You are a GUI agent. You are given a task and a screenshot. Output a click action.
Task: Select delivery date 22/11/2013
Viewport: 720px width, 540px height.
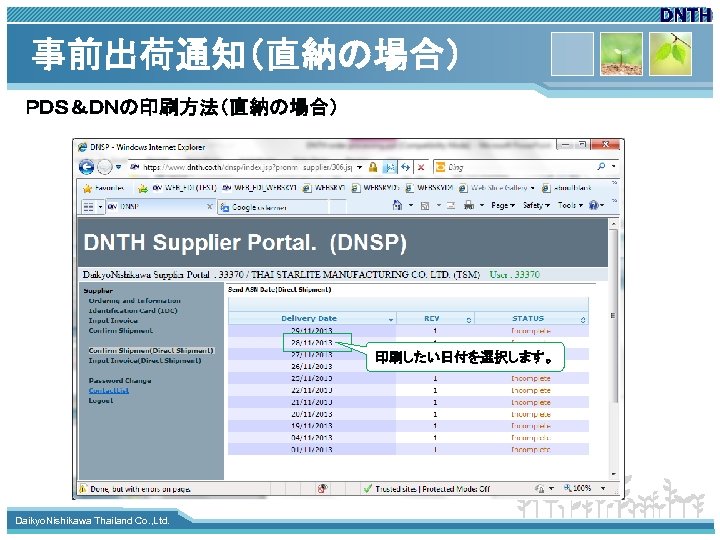coord(311,390)
